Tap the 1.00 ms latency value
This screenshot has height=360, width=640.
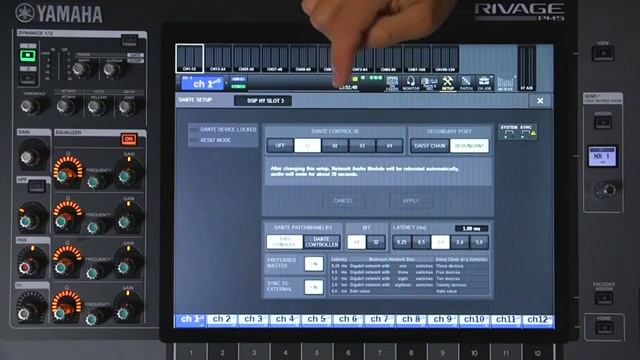click(471, 228)
